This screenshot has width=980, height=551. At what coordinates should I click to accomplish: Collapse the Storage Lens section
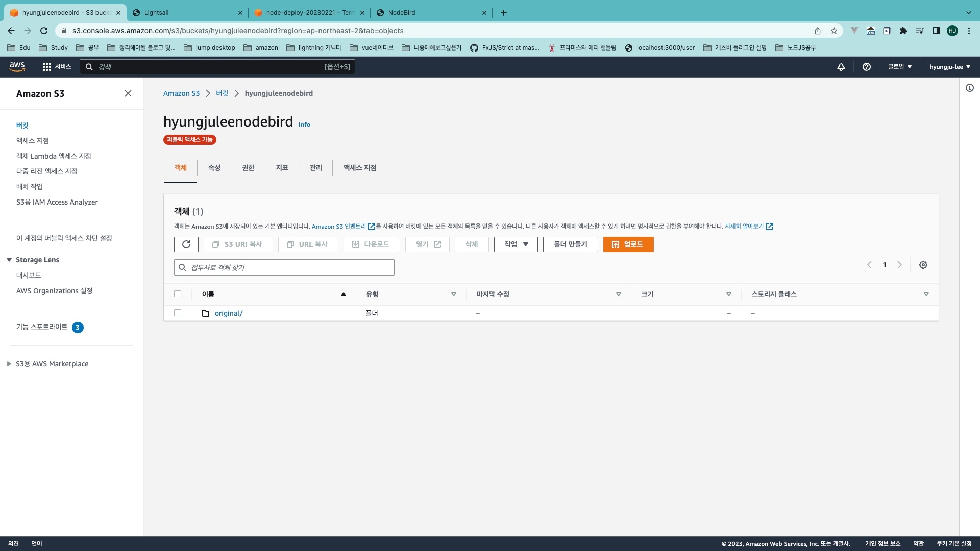pyautogui.click(x=9, y=260)
